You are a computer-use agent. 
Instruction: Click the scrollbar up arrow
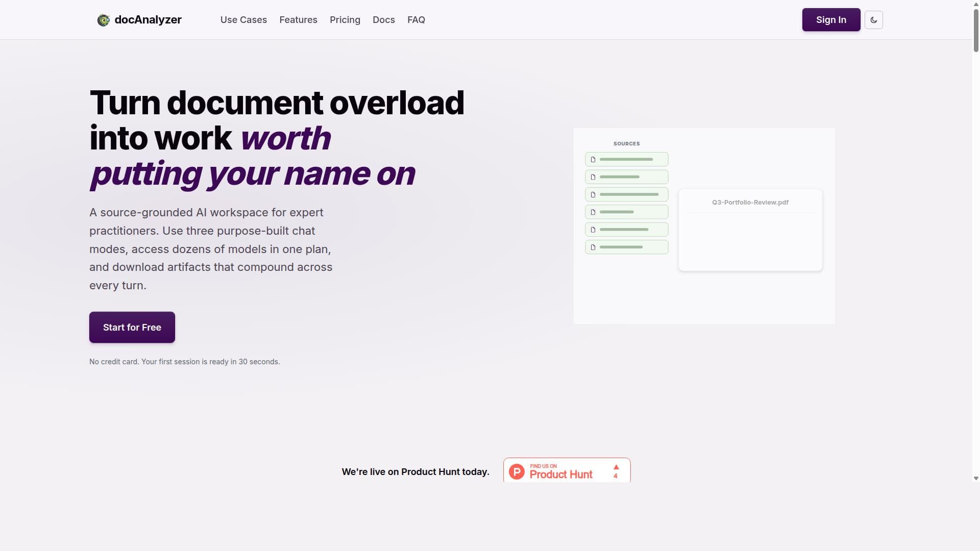976,4
